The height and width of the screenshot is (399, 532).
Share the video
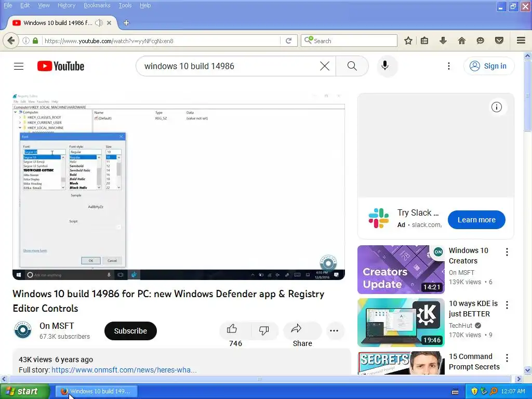click(302, 330)
